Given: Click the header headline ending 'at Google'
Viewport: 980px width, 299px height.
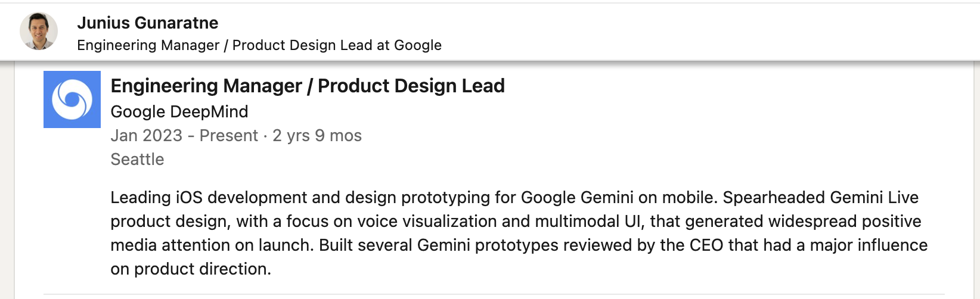Looking at the screenshot, I should point(259,45).
